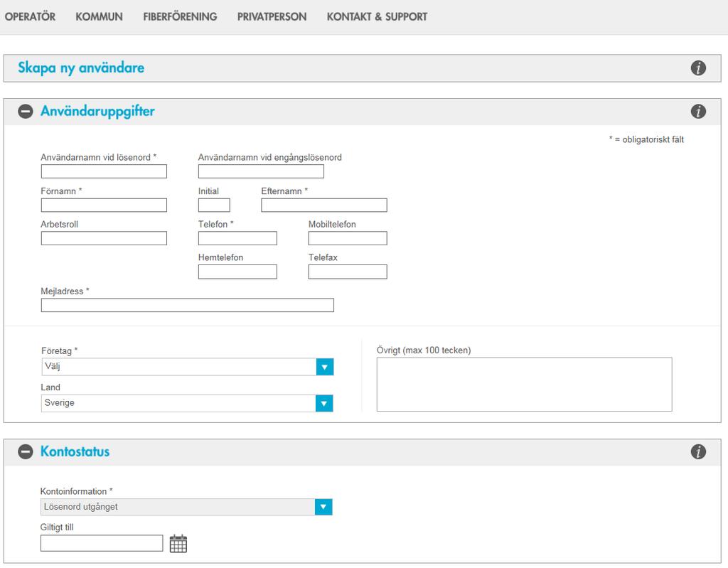This screenshot has width=728, height=568.
Task: Click the Mejladress input field
Action: [x=188, y=305]
